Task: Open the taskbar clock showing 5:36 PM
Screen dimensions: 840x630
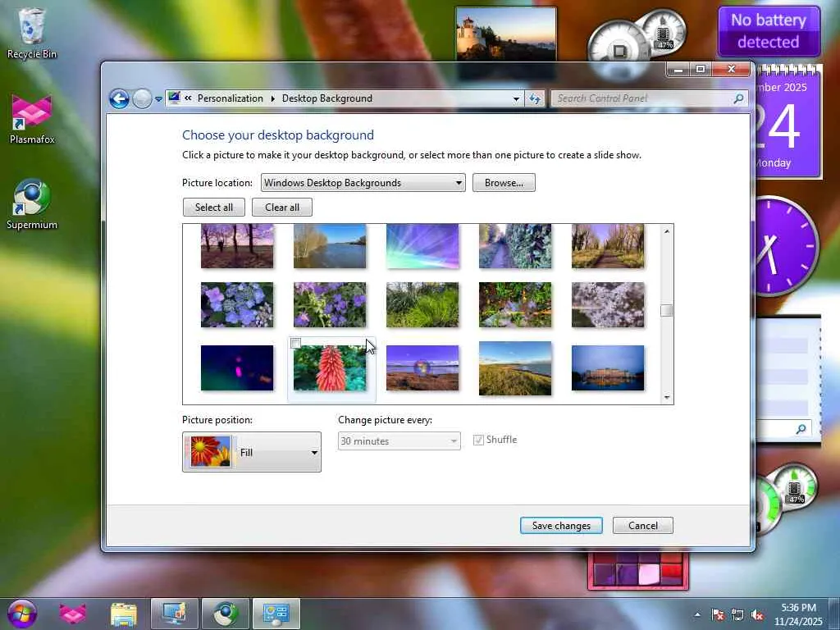Action: tap(797, 614)
